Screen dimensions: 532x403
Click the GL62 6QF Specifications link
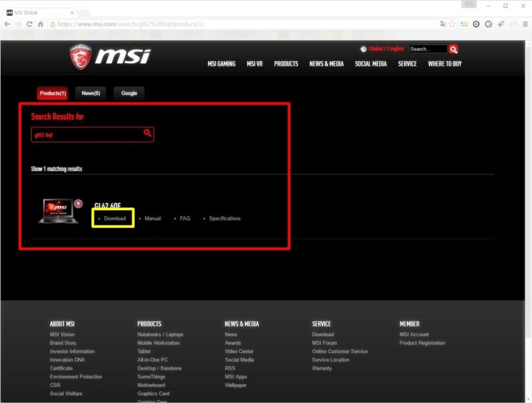pos(225,219)
